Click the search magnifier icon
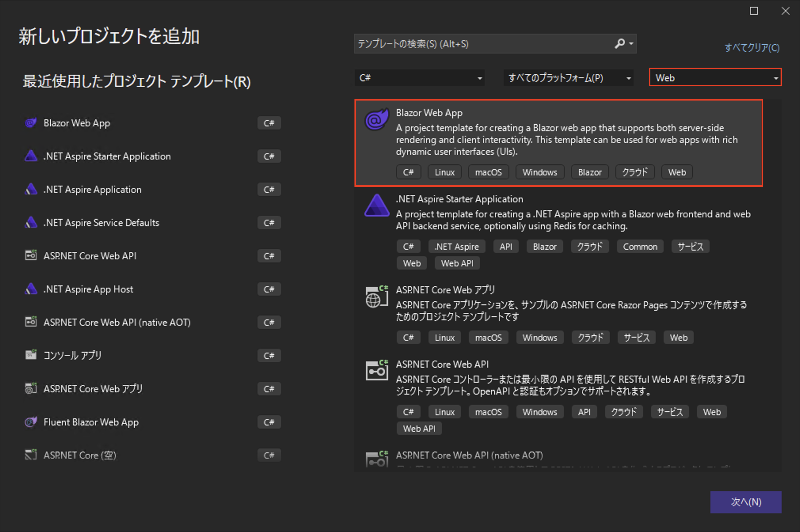This screenshot has height=532, width=800. [x=619, y=44]
